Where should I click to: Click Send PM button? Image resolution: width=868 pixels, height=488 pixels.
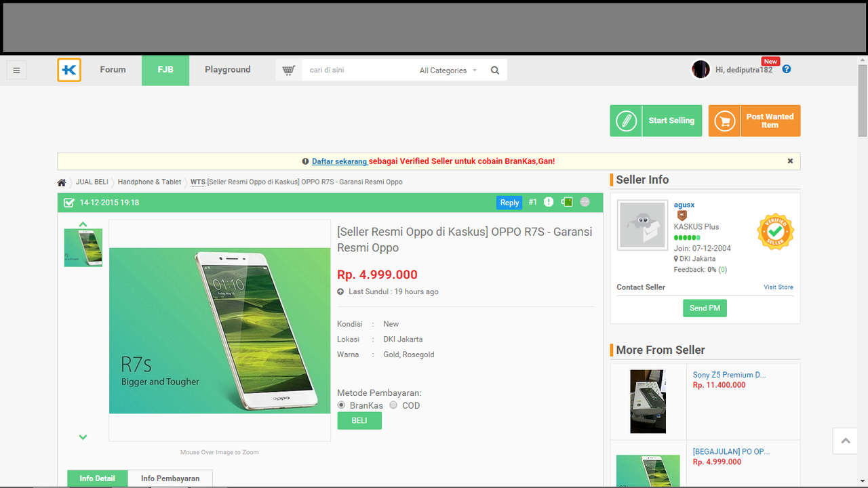[x=705, y=308]
